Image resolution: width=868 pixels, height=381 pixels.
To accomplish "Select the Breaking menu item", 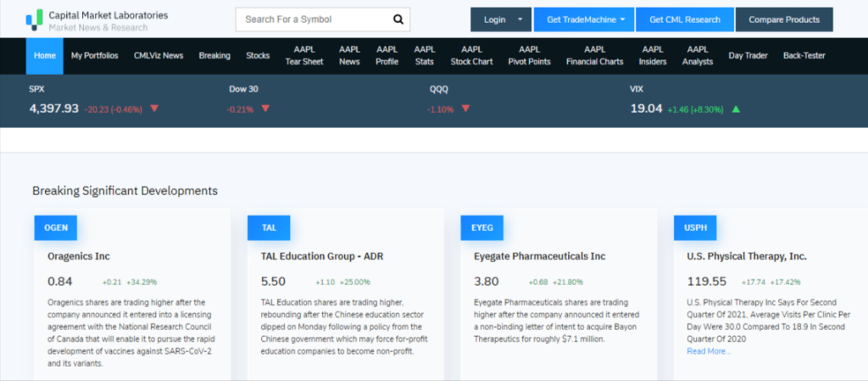I will click(x=214, y=55).
